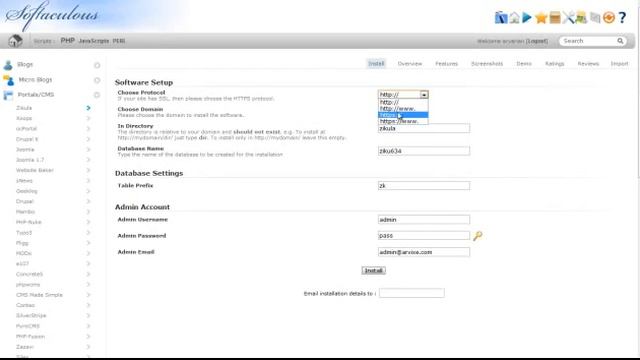Click the orange circular sync icon
Screen dimensions: 640x360
609,18
